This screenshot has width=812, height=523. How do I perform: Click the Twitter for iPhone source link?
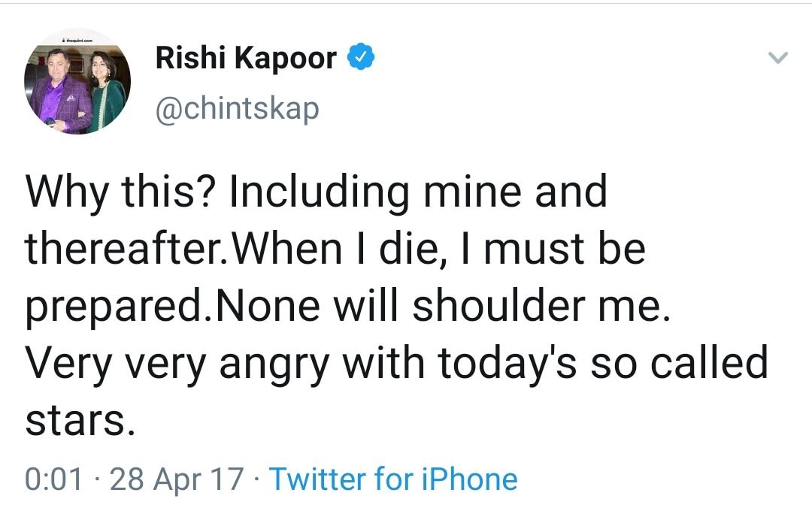(393, 479)
